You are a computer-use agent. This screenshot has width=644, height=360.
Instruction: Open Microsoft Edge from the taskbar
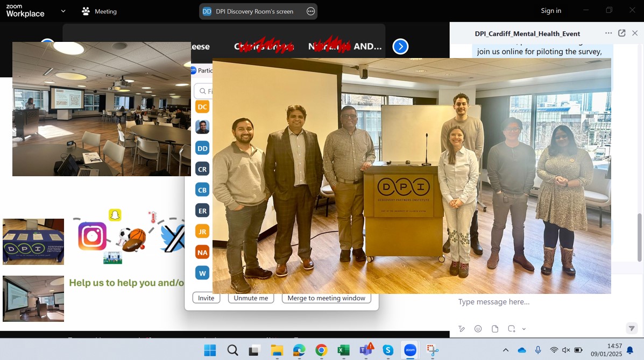(x=299, y=350)
